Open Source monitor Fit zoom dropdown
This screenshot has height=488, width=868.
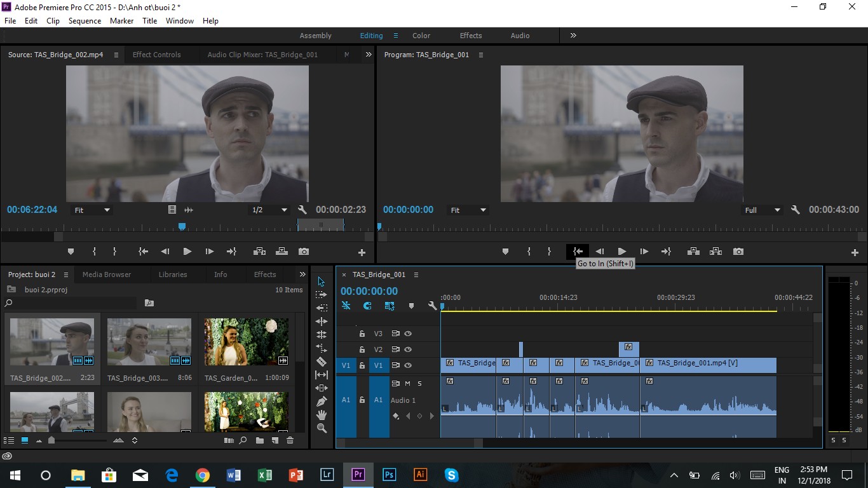(x=93, y=210)
